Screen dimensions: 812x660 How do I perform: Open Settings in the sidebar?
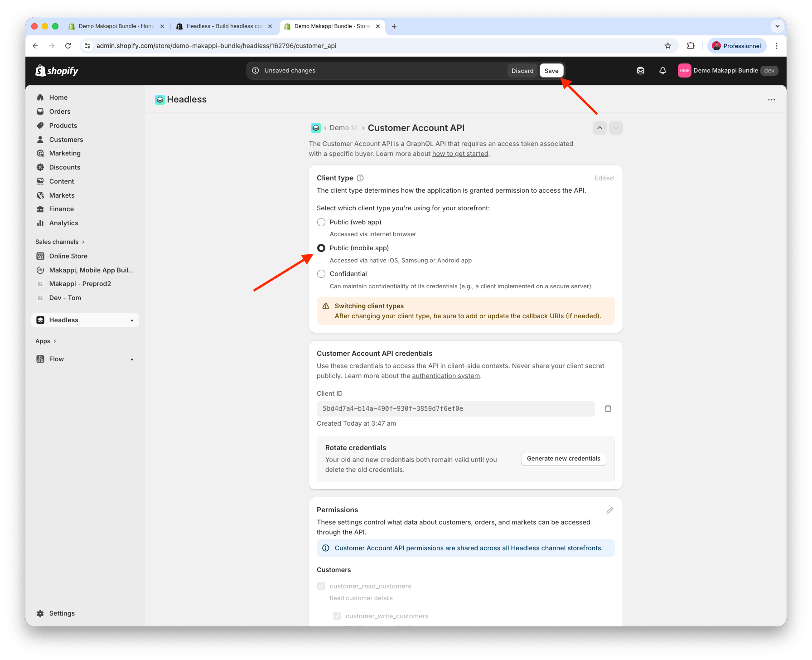pos(62,613)
